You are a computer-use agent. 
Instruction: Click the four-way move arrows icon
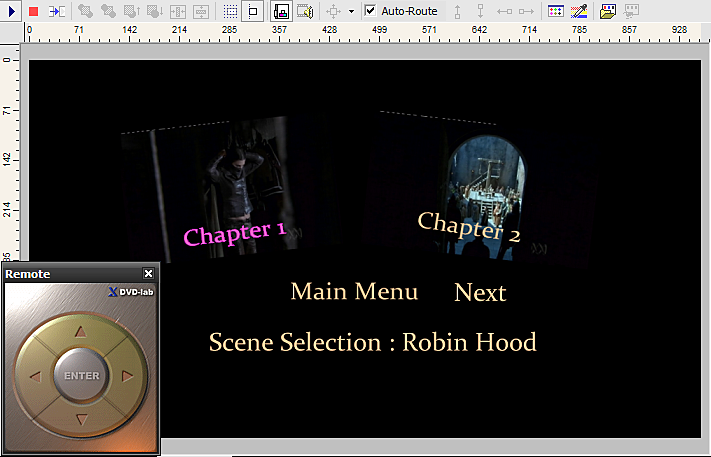point(333,11)
